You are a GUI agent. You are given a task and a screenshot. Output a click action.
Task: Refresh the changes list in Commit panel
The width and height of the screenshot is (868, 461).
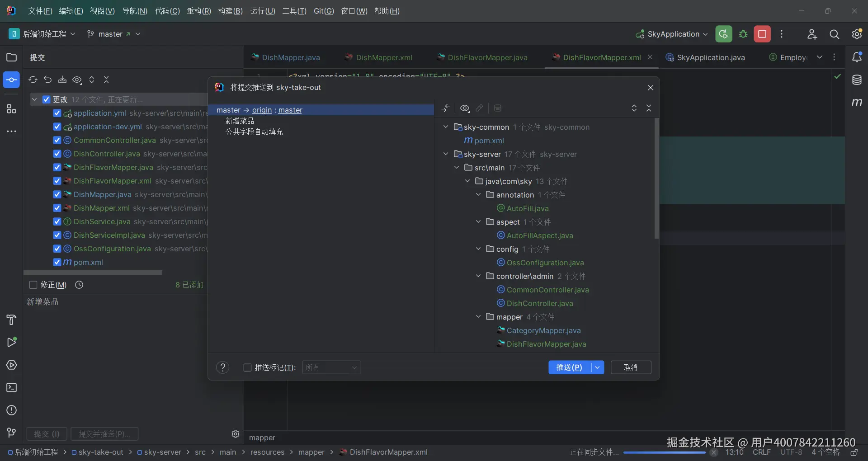pyautogui.click(x=33, y=80)
